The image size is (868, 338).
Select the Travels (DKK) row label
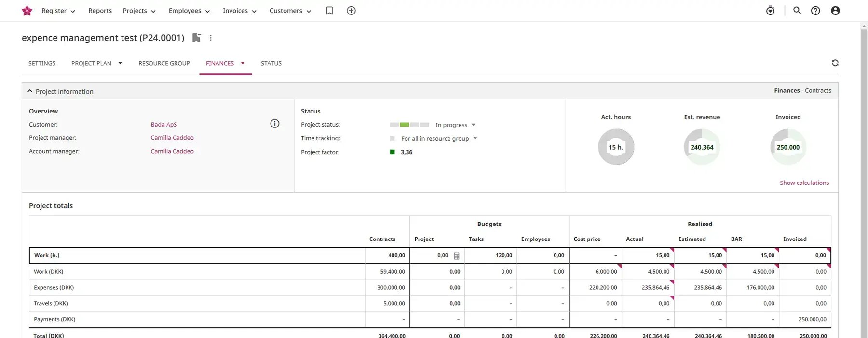(51, 304)
